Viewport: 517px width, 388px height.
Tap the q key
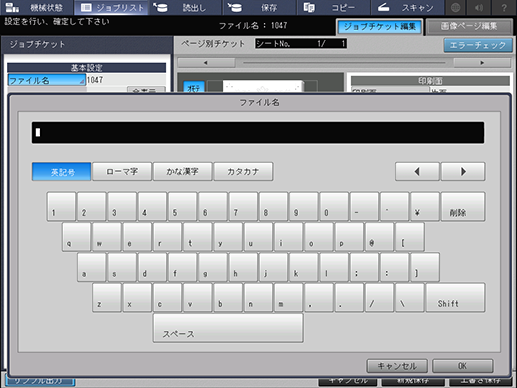pos(76,237)
